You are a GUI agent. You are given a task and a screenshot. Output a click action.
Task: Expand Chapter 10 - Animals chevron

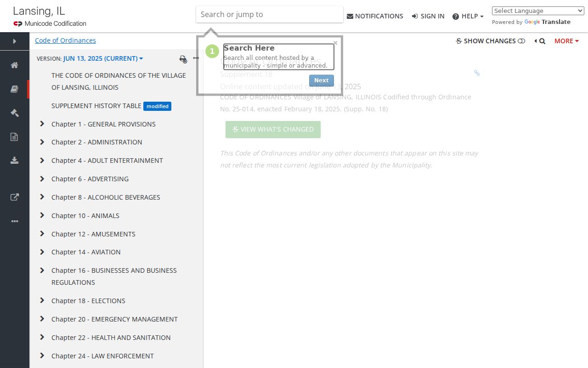[42, 215]
